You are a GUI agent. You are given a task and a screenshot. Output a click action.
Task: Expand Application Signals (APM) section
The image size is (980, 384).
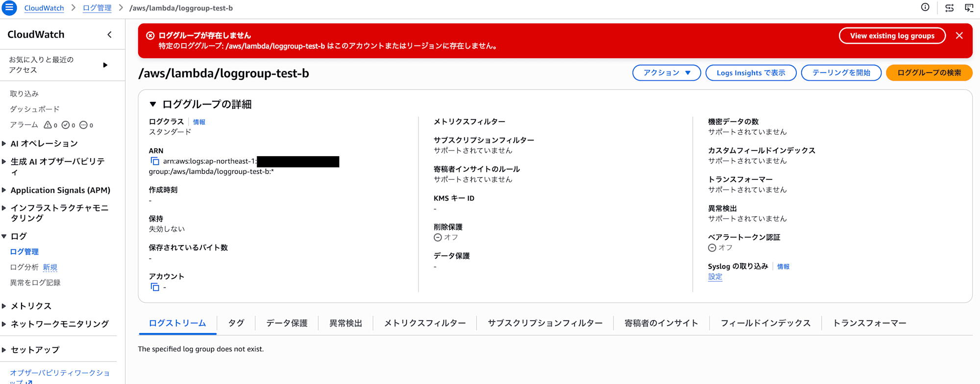point(4,190)
